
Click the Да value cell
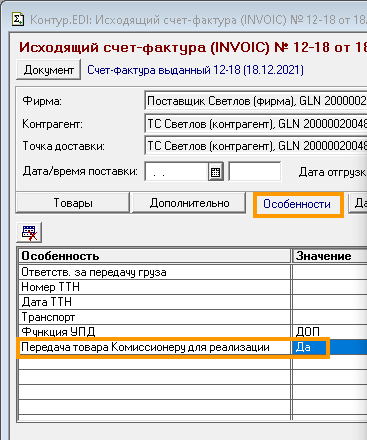330,347
